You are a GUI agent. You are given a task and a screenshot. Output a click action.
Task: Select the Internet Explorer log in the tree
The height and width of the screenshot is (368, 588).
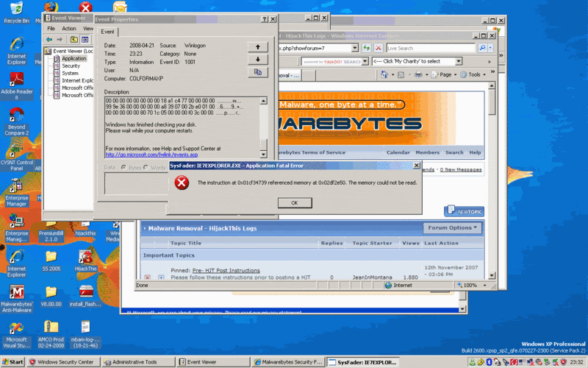point(77,80)
